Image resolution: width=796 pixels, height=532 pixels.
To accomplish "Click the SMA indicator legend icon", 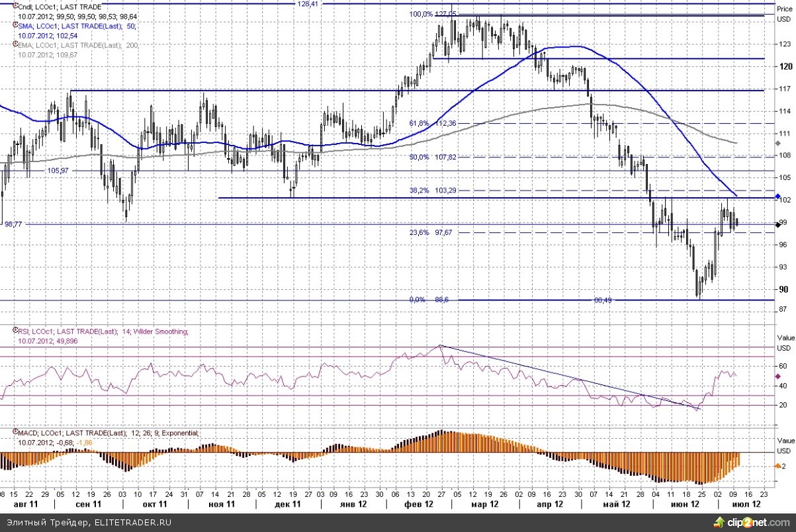I will click(14, 26).
